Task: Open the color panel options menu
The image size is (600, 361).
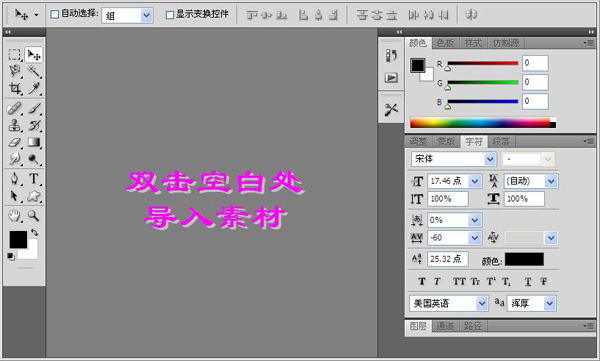Action: [589, 43]
